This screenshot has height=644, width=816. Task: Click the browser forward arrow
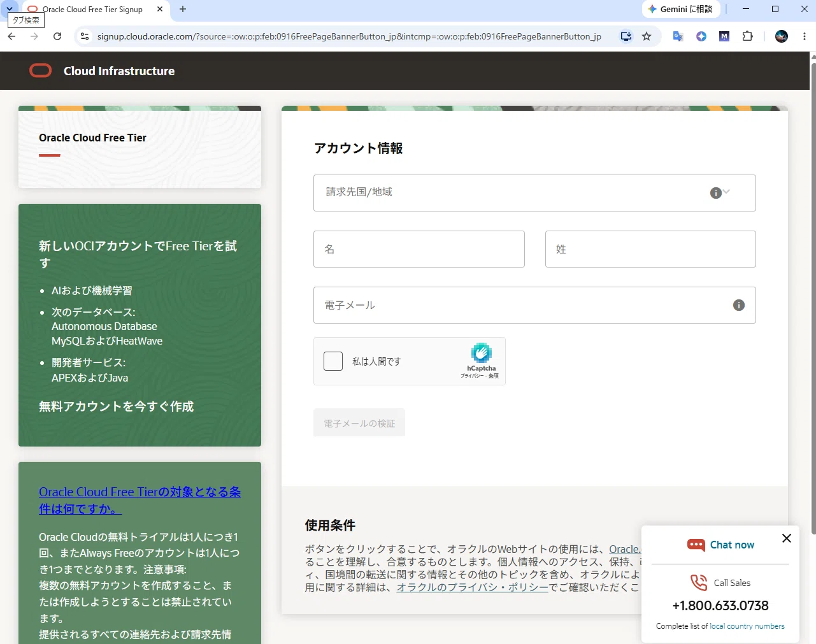tap(34, 36)
